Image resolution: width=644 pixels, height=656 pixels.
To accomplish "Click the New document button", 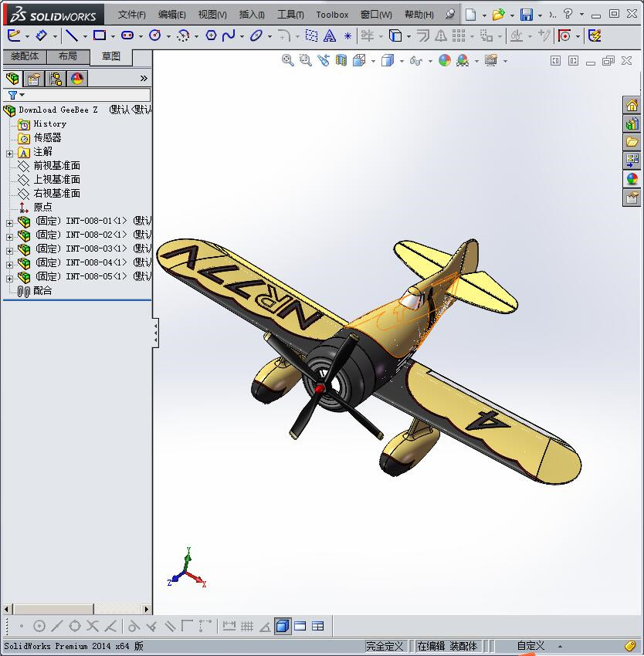I will [x=471, y=15].
